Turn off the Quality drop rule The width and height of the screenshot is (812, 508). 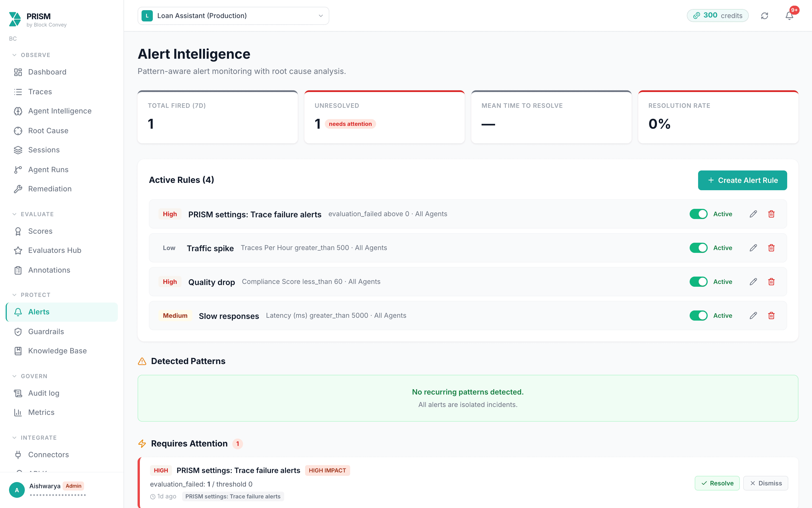[699, 282]
